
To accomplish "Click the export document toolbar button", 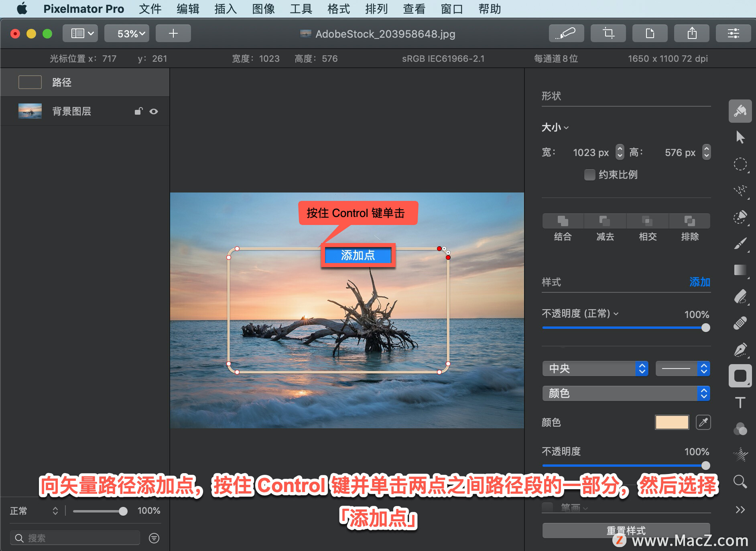I will pyautogui.click(x=650, y=33).
